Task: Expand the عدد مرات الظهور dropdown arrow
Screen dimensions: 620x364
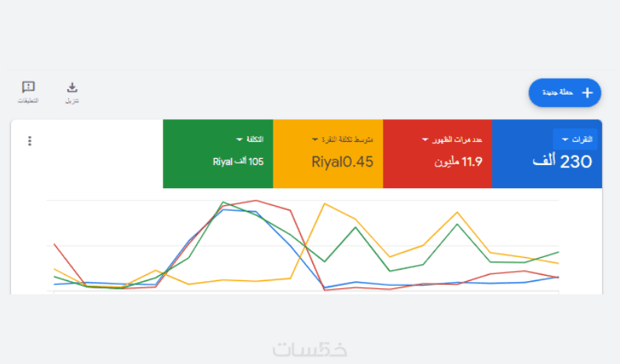Action: tap(425, 139)
